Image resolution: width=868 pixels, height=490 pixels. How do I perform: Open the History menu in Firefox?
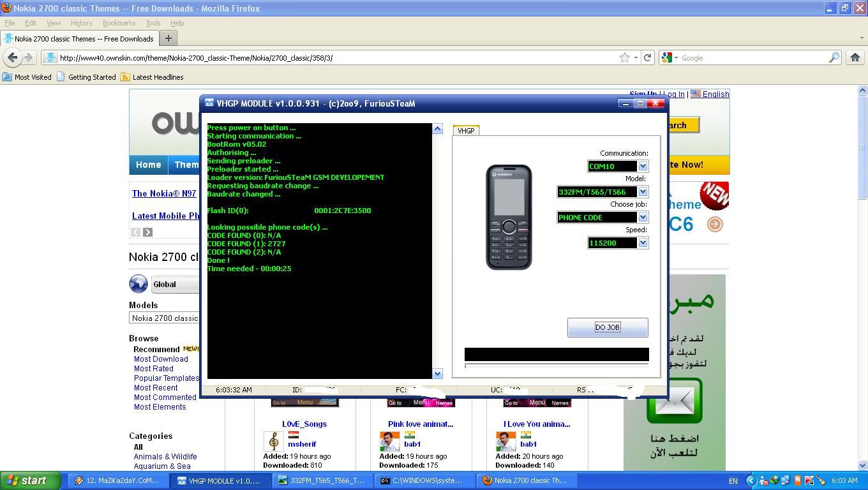(82, 23)
